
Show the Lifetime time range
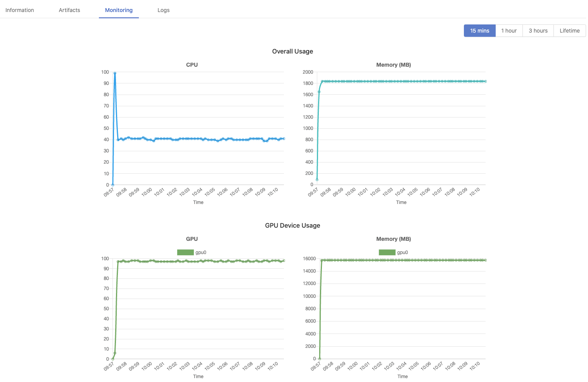pos(570,31)
